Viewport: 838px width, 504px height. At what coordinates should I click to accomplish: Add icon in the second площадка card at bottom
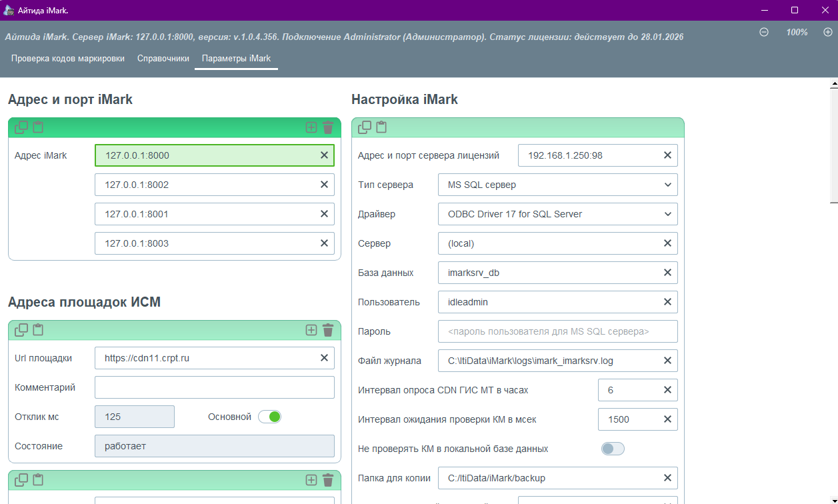point(311,479)
